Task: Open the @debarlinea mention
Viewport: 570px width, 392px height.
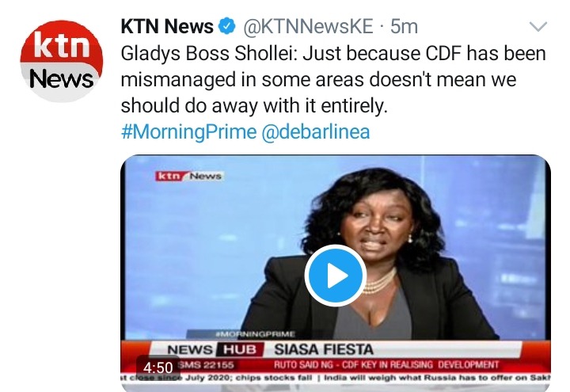Action: [316, 131]
